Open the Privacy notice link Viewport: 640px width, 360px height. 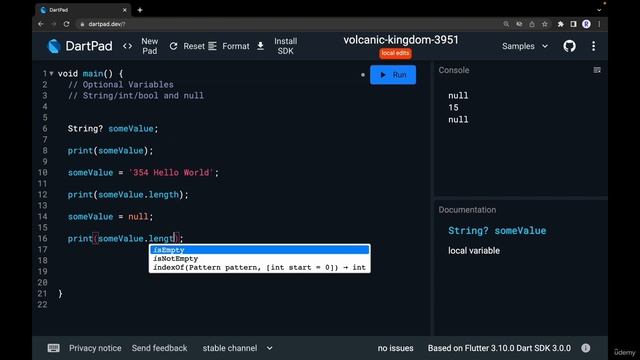[x=95, y=348]
